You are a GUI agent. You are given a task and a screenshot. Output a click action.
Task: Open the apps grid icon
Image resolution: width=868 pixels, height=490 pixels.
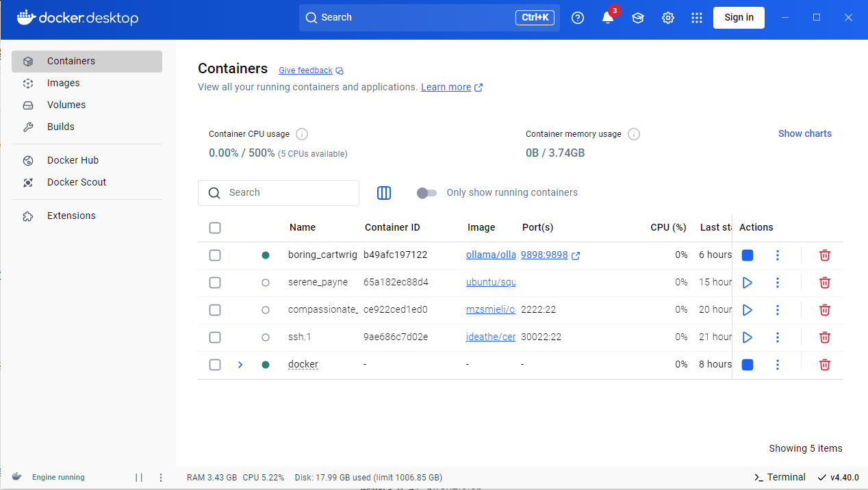[x=697, y=18]
